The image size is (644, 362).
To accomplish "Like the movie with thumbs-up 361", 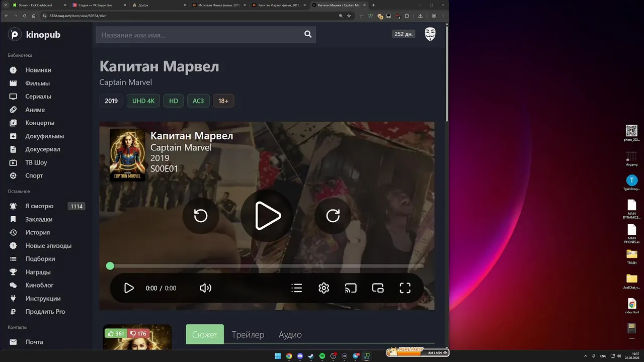I will pos(115,333).
